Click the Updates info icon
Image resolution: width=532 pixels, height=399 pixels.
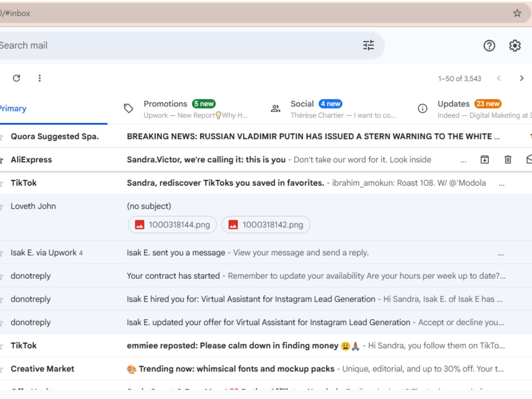(x=422, y=109)
